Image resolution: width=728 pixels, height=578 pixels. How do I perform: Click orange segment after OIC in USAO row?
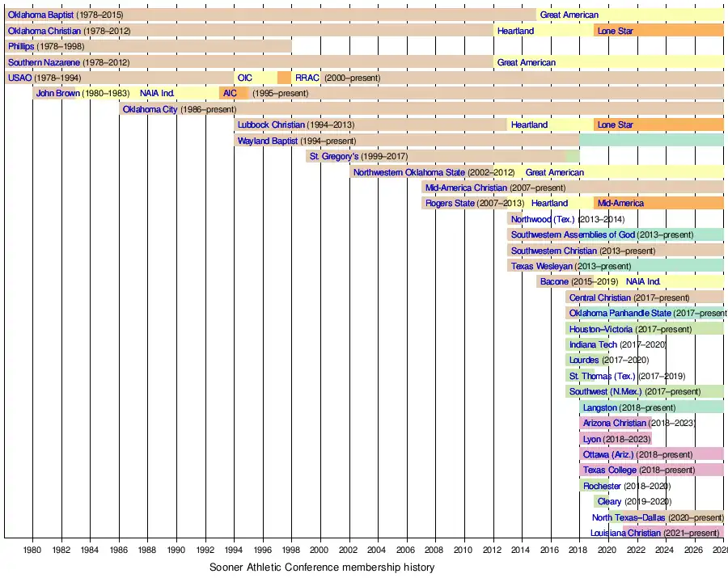[x=284, y=78]
